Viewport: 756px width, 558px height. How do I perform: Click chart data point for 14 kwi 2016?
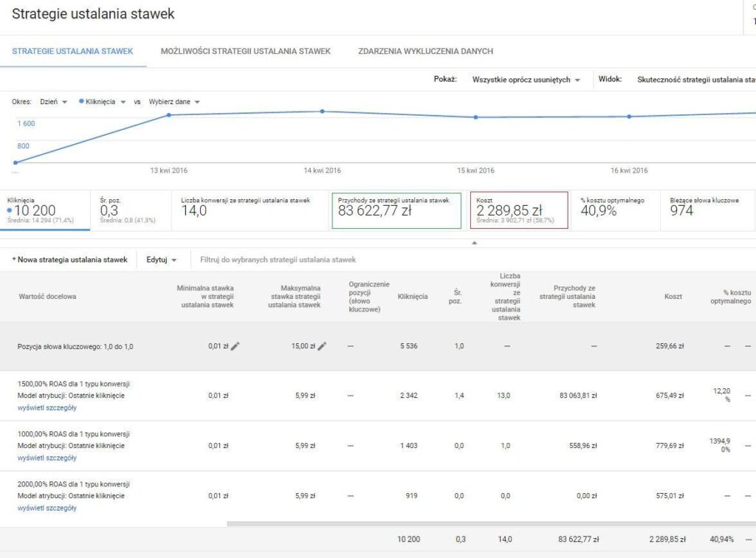pos(322,111)
